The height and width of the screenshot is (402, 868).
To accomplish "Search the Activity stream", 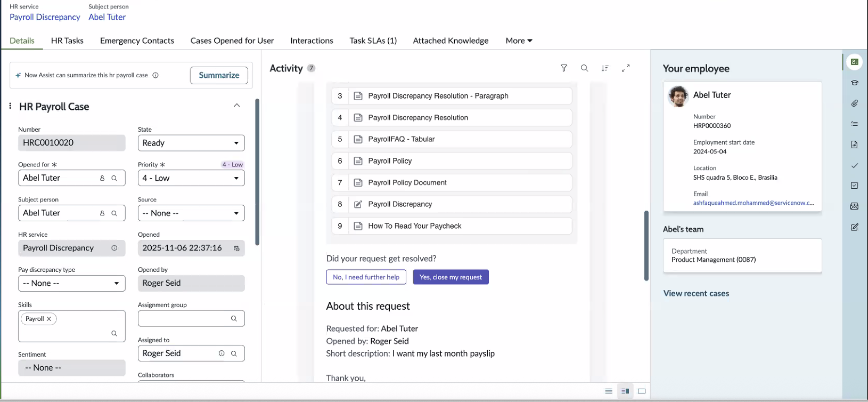I will [x=584, y=68].
